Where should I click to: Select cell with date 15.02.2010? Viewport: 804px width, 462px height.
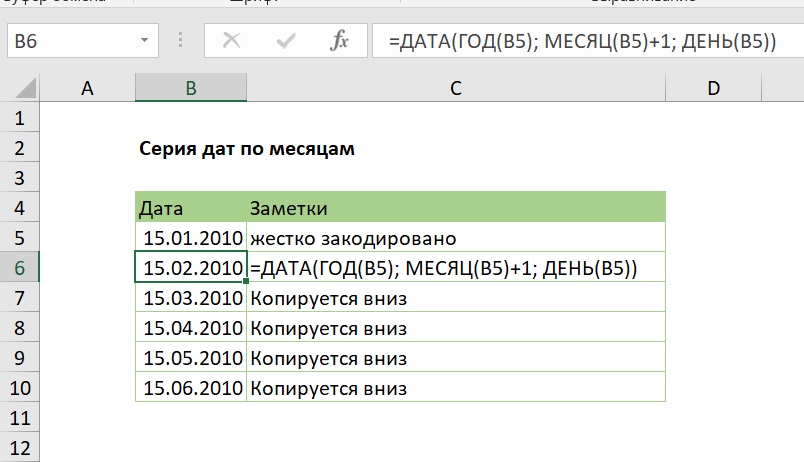point(191,267)
